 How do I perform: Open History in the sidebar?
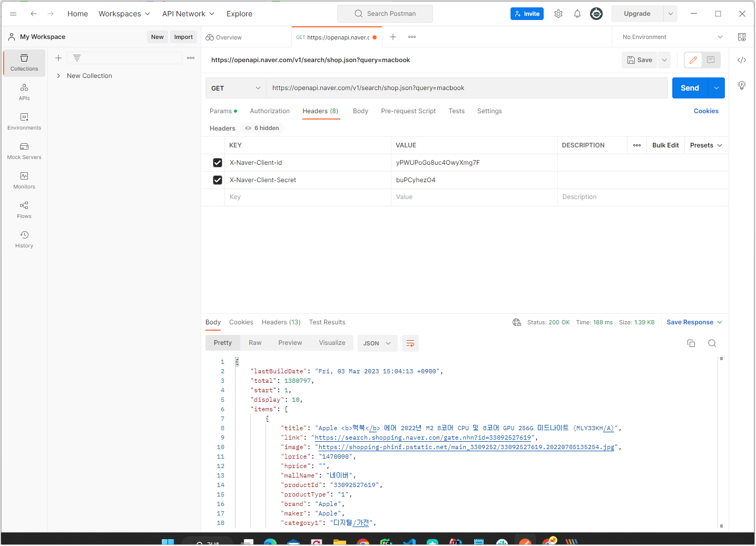(24, 240)
